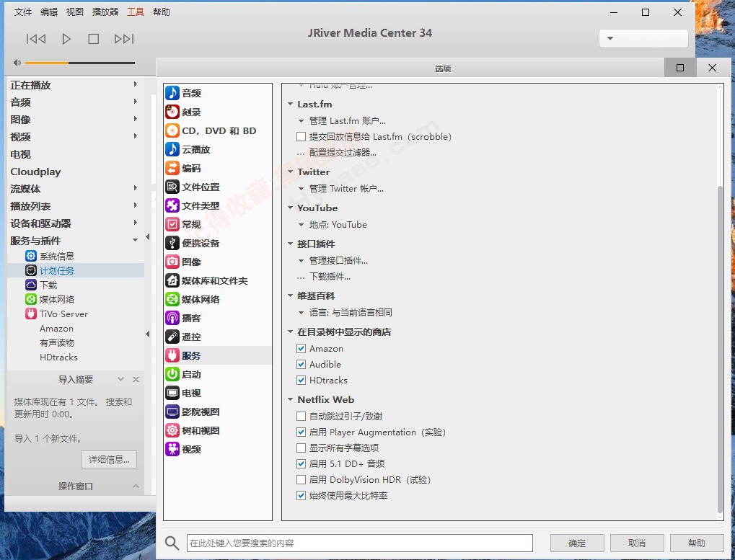735x560 pixels.
Task: Open CD, DVD 和 BD settings icon
Action: 172,130
